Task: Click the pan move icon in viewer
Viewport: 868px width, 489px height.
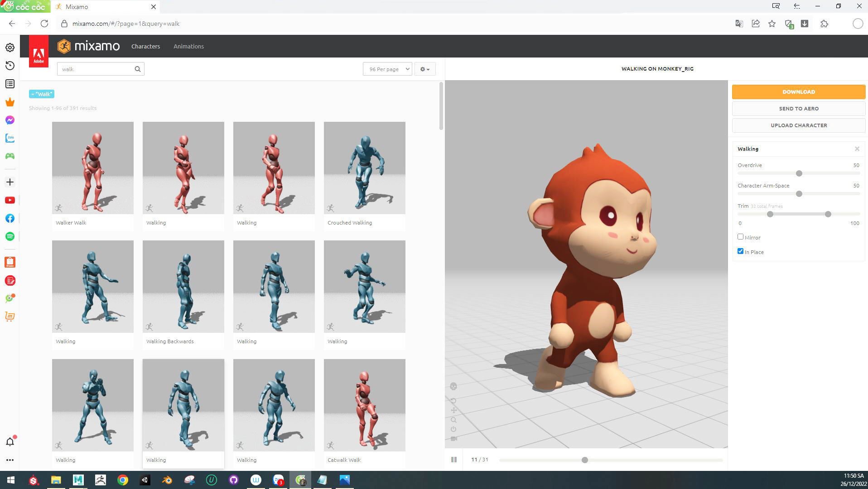Action: [x=453, y=410]
